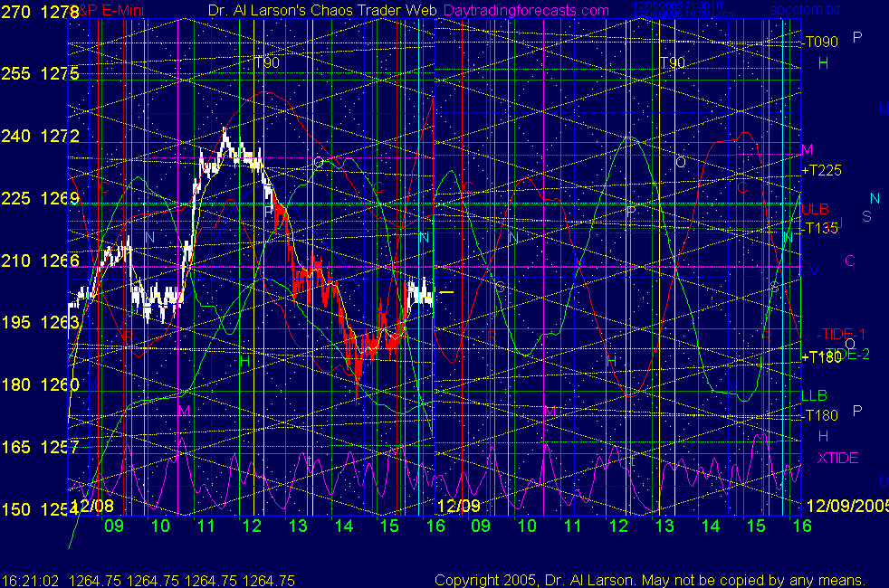Click the '180 1260' price axis label

pos(40,384)
